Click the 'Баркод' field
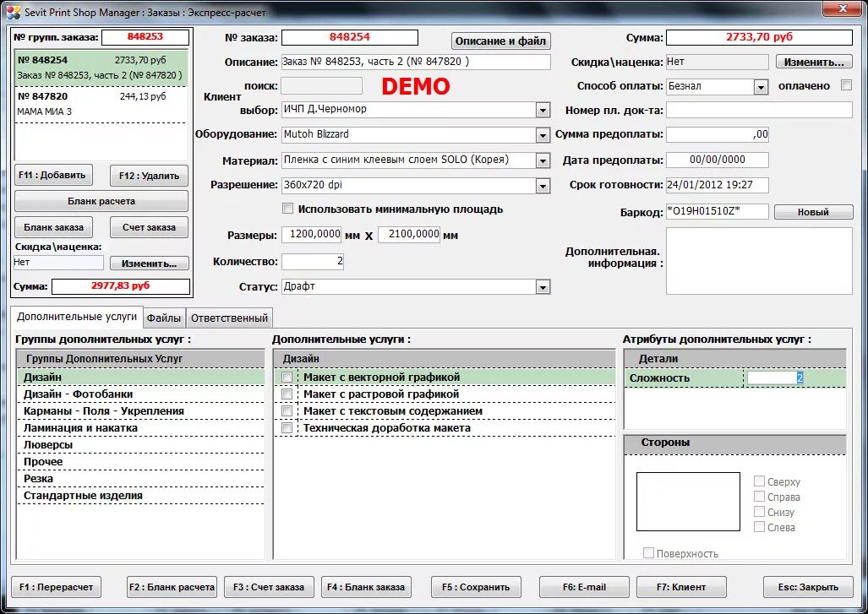Image resolution: width=868 pixels, height=614 pixels. [x=717, y=211]
